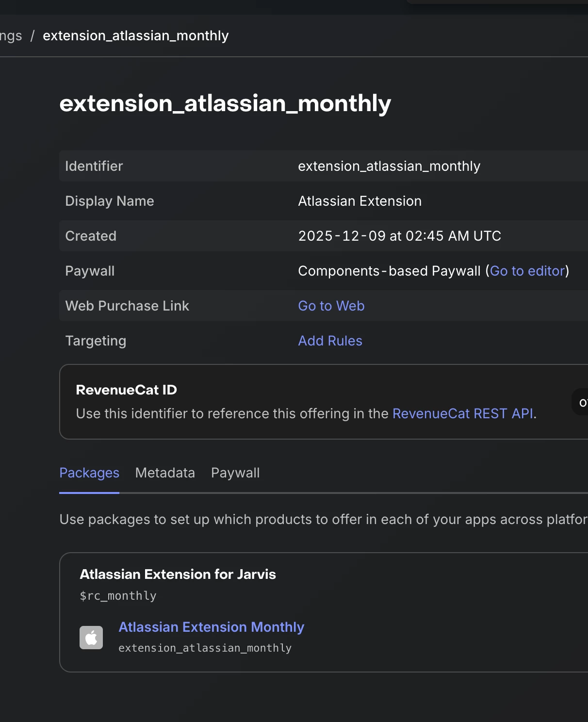Click the large extension_atlassian_monthly page title
This screenshot has width=588, height=722.
pyautogui.click(x=225, y=103)
